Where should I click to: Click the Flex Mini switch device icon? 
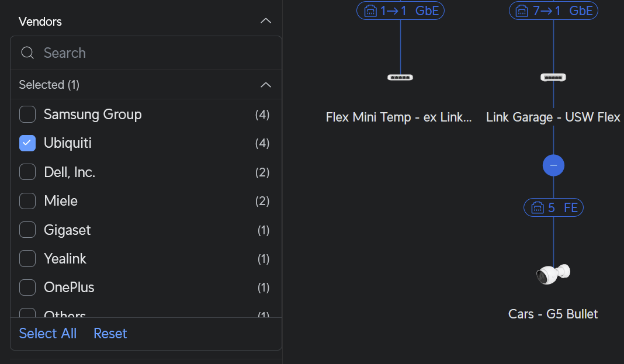point(400,77)
